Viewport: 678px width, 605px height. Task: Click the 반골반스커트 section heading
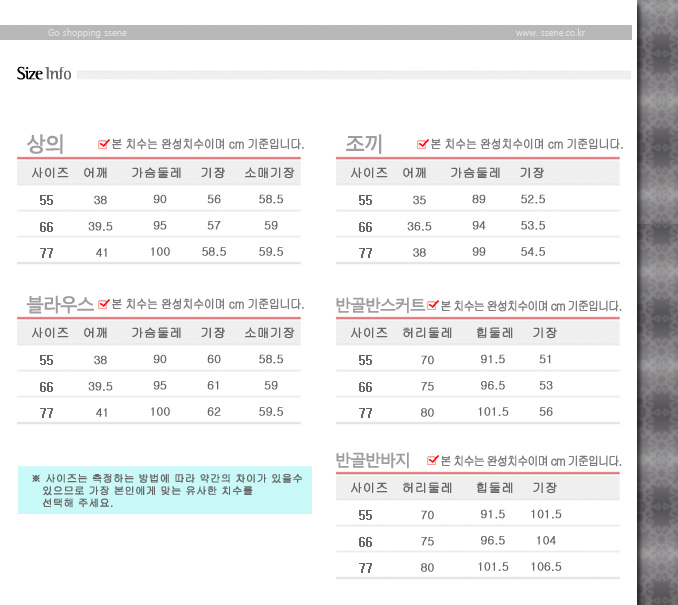coord(381,305)
